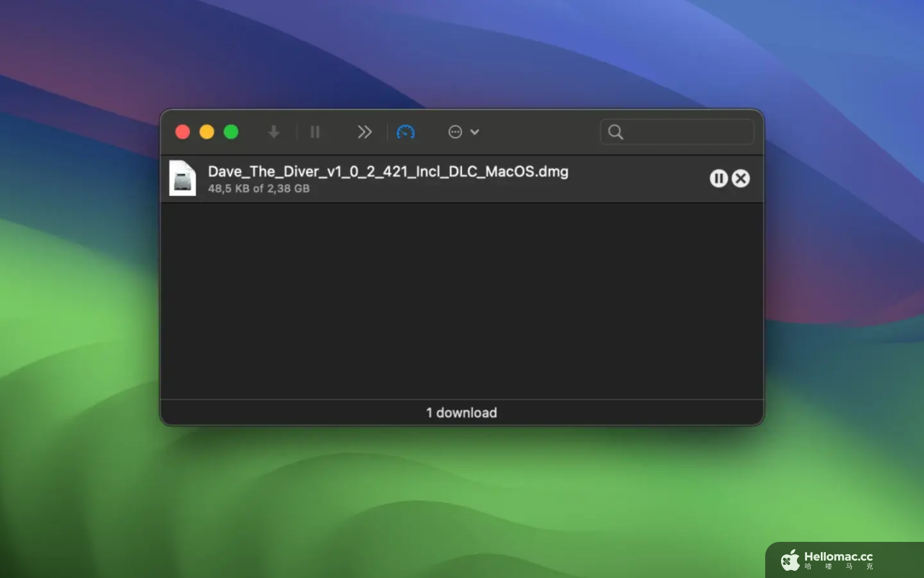Image resolution: width=924 pixels, height=578 pixels.
Task: Click the "48,5 KB of 2,38 GB" progress text
Action: tap(258, 189)
